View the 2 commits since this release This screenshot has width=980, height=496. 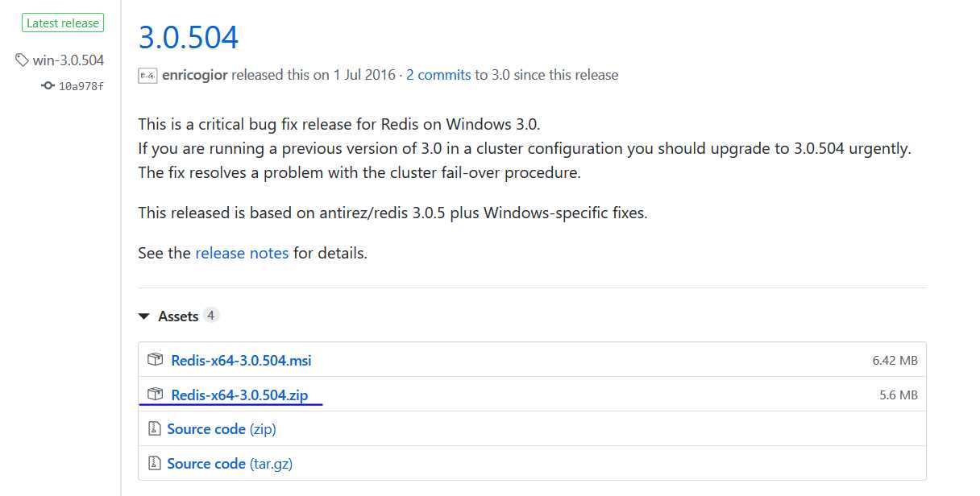(438, 75)
